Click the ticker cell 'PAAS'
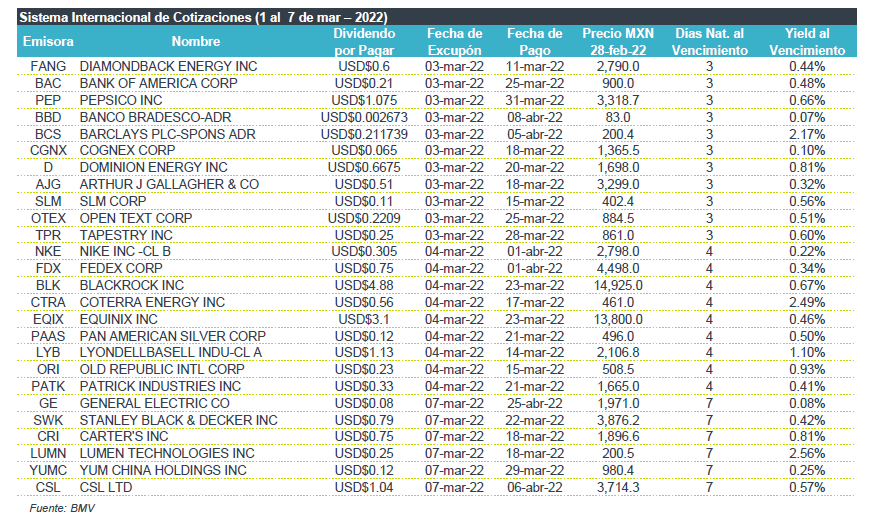Viewport: 872px width, 532px height. coord(48,337)
